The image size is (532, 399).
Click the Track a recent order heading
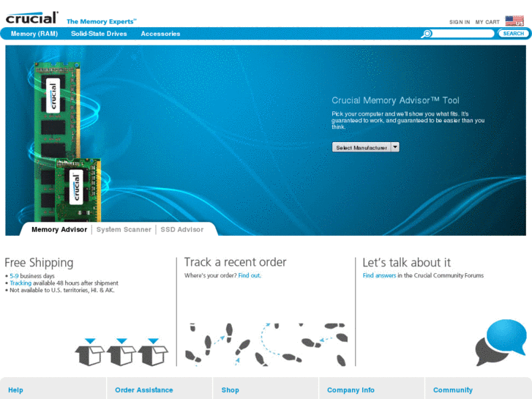pos(235,262)
